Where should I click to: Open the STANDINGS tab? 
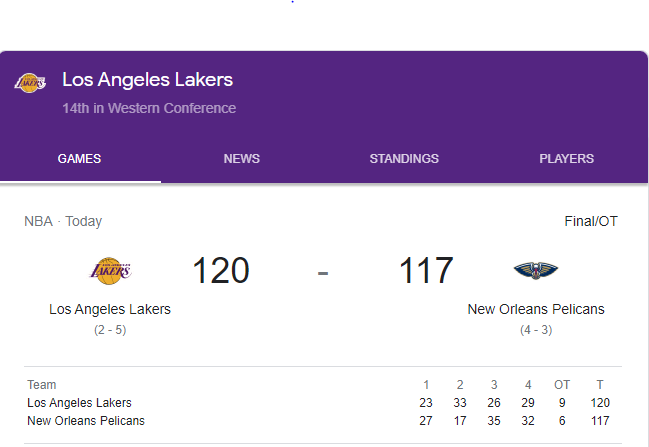point(404,159)
